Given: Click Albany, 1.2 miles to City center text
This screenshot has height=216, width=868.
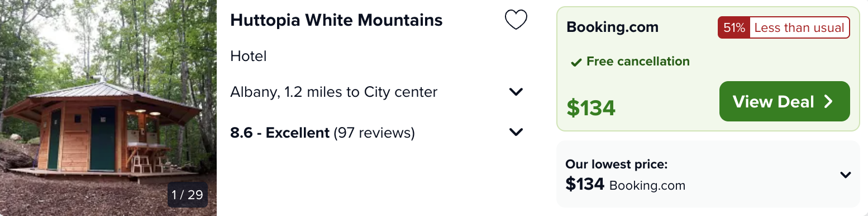Looking at the screenshot, I should (x=333, y=92).
